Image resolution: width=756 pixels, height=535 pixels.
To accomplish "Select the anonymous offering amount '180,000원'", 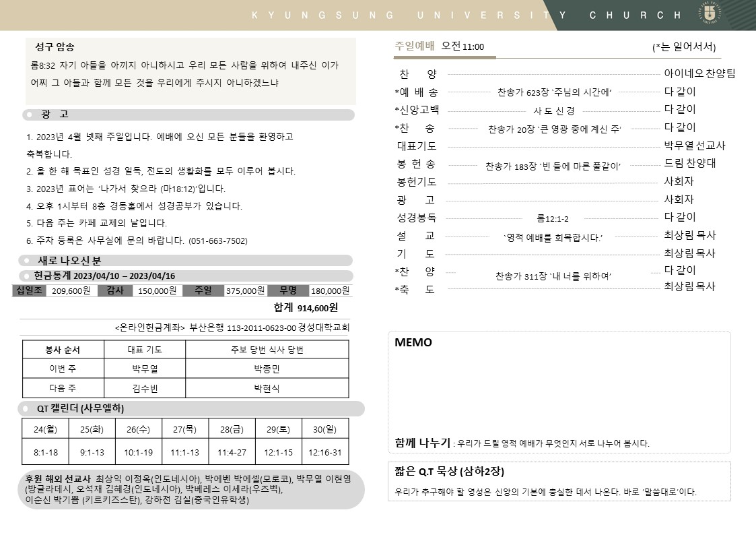I will point(330,290).
